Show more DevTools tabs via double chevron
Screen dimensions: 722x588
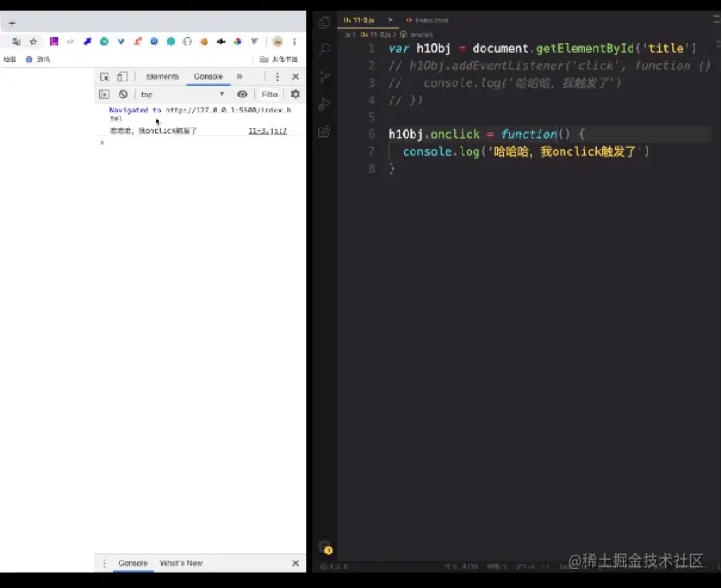tap(239, 76)
